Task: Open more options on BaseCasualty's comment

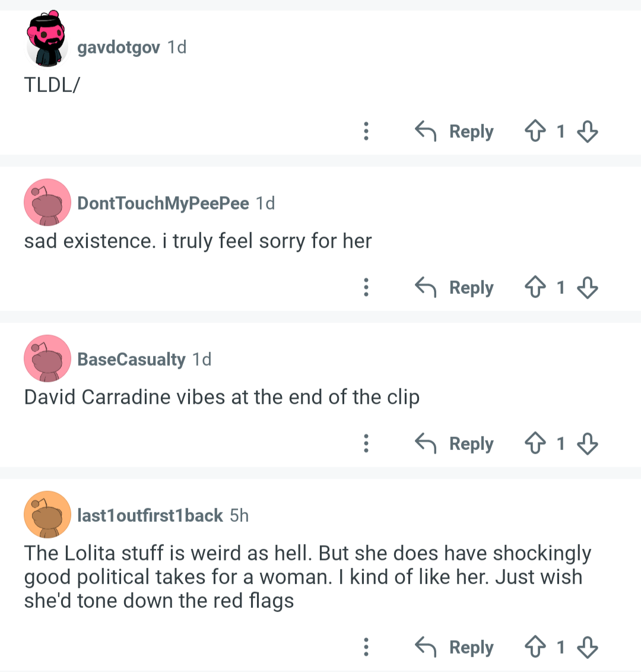Action: 366,443
